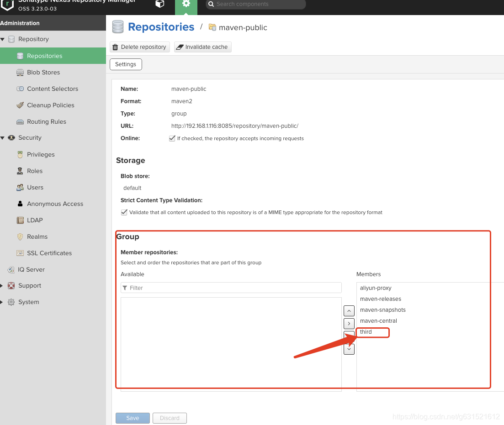Screen dimensions: 504x425
Task: Click the Blob Stores icon
Action: point(20,72)
